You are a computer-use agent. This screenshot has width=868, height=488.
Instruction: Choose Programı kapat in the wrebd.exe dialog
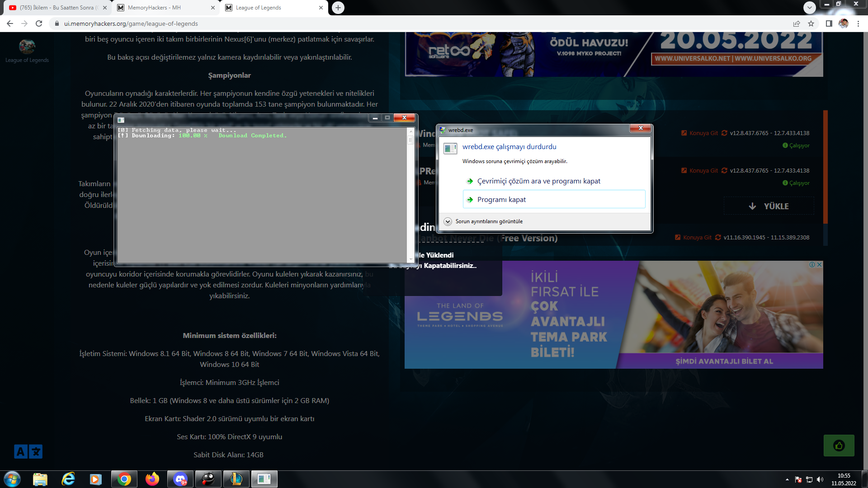pos(554,199)
